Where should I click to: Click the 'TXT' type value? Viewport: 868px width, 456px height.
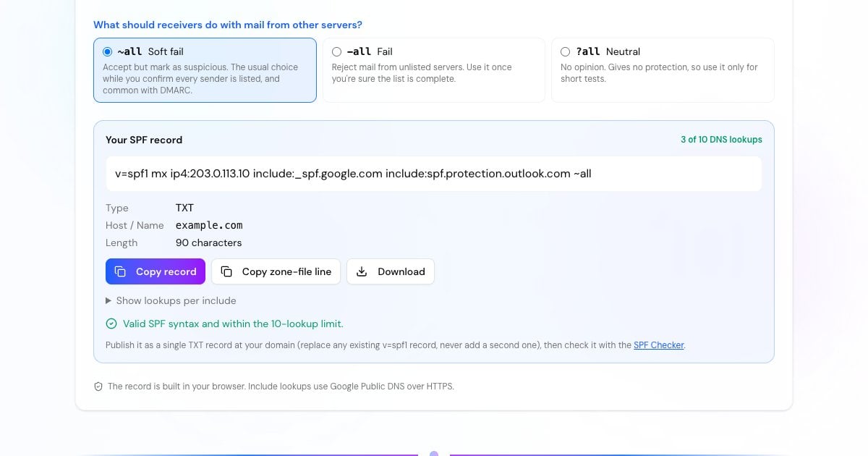(x=184, y=208)
